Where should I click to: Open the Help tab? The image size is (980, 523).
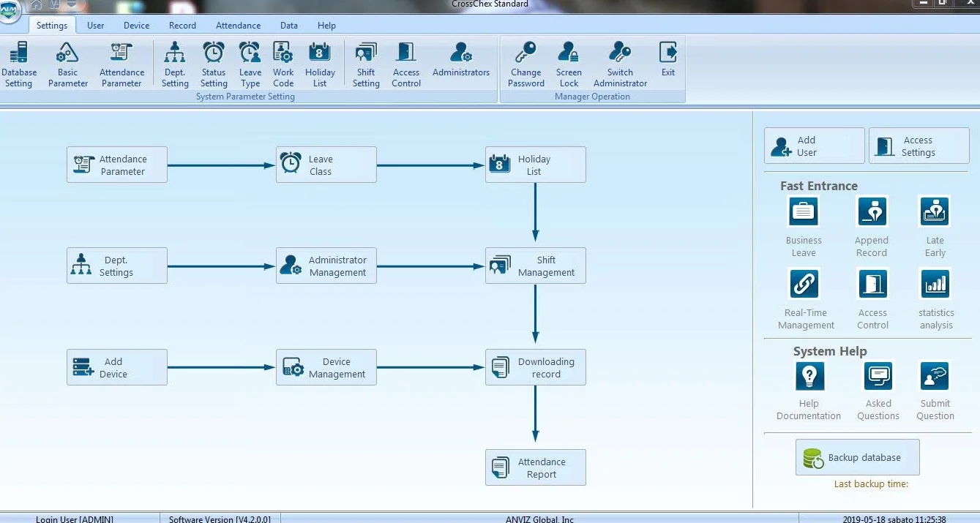[x=326, y=25]
